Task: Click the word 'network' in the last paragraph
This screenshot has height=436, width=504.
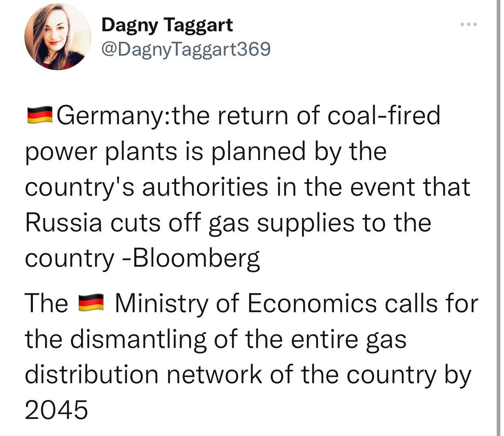Action: (214, 374)
